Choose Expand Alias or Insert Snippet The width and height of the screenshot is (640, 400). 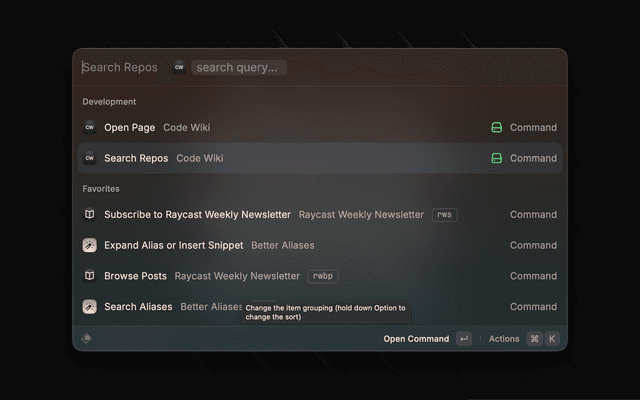[x=173, y=245]
